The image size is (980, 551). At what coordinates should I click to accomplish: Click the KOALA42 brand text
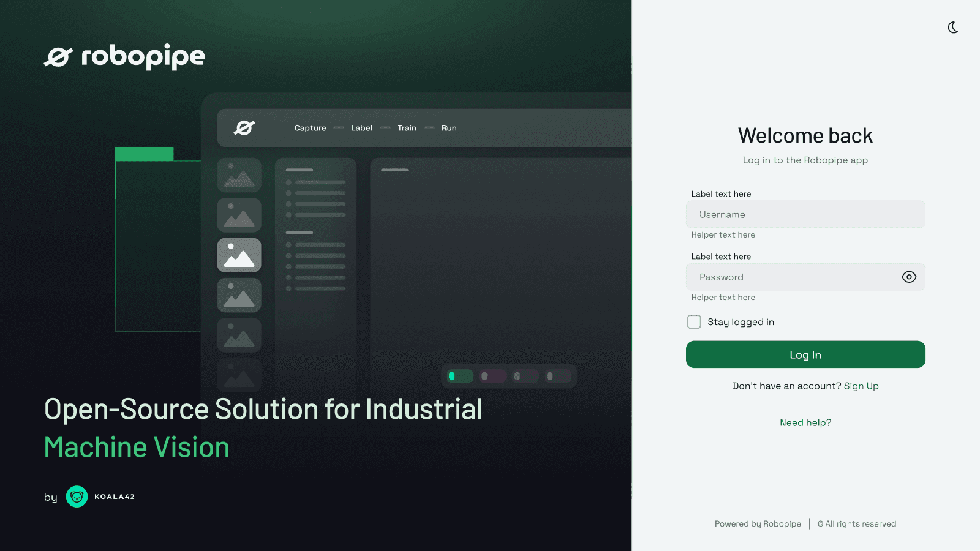[x=115, y=497]
